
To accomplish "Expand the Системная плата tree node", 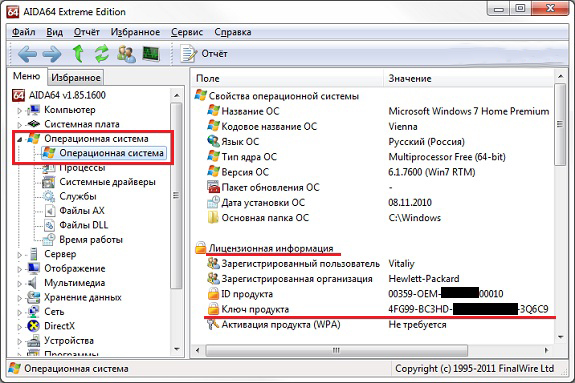I will [x=20, y=125].
